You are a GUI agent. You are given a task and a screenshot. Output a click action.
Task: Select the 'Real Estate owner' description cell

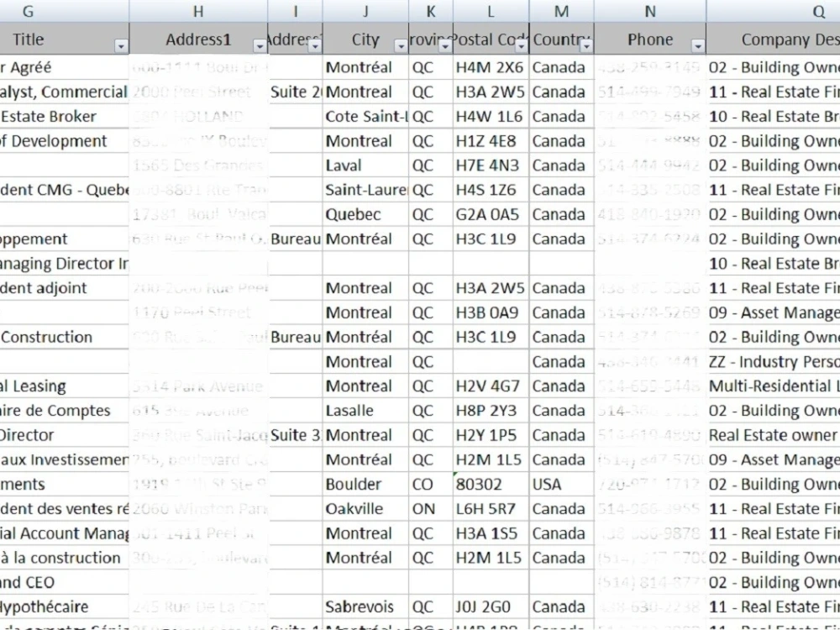coord(774,435)
